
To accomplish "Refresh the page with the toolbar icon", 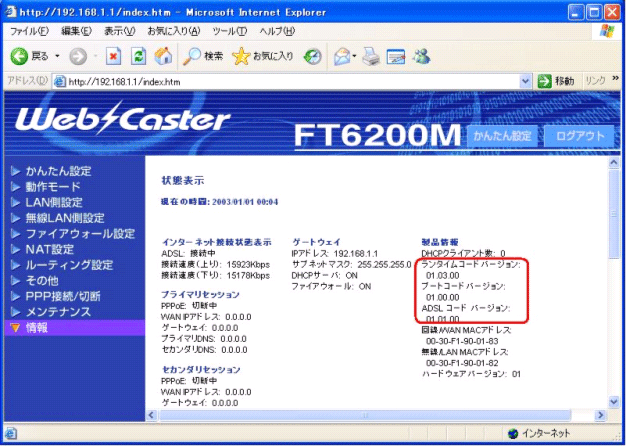I will tap(139, 56).
